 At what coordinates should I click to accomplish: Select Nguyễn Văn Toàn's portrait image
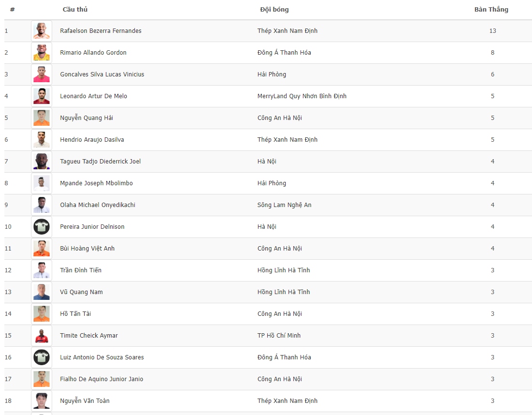coord(42,401)
